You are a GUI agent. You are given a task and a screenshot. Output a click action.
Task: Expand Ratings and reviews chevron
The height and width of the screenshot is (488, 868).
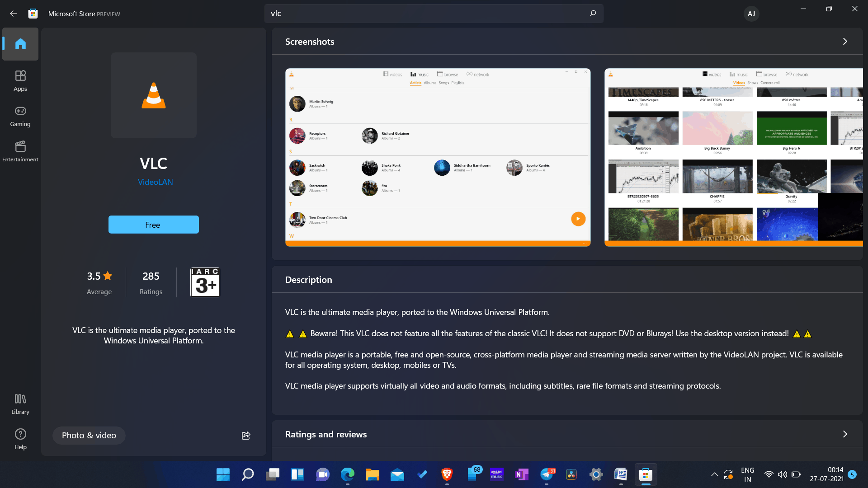pyautogui.click(x=844, y=434)
